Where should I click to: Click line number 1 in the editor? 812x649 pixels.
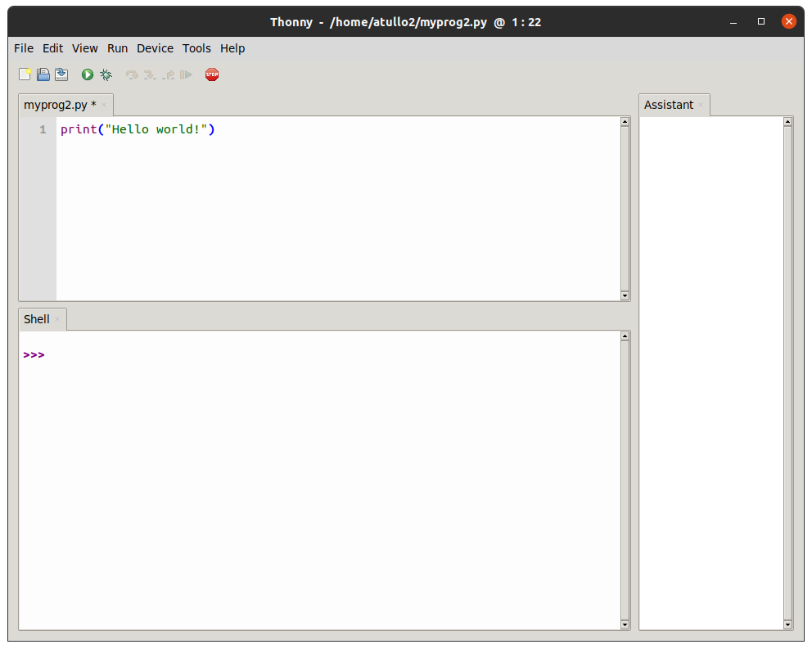pyautogui.click(x=43, y=129)
